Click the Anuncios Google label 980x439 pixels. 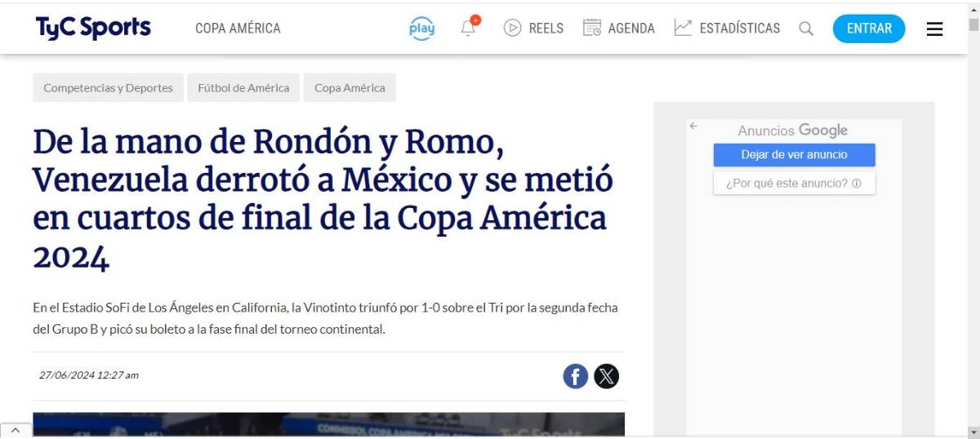click(793, 131)
